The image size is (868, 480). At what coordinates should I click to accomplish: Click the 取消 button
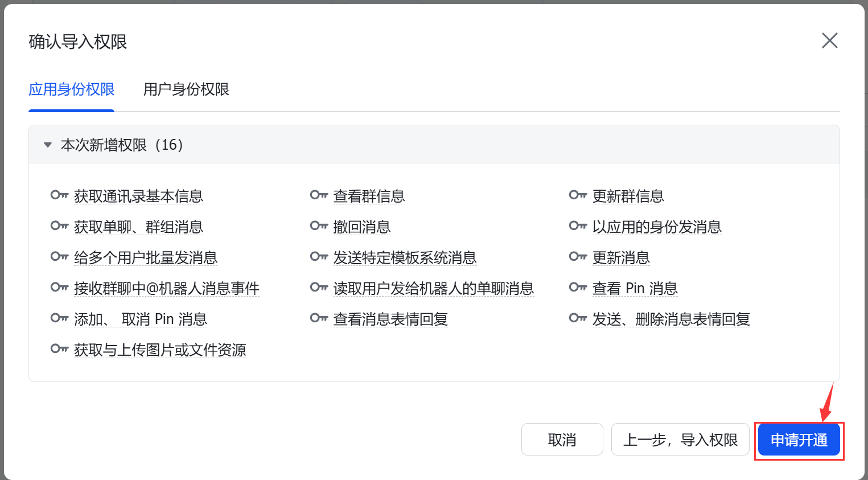pos(562,440)
